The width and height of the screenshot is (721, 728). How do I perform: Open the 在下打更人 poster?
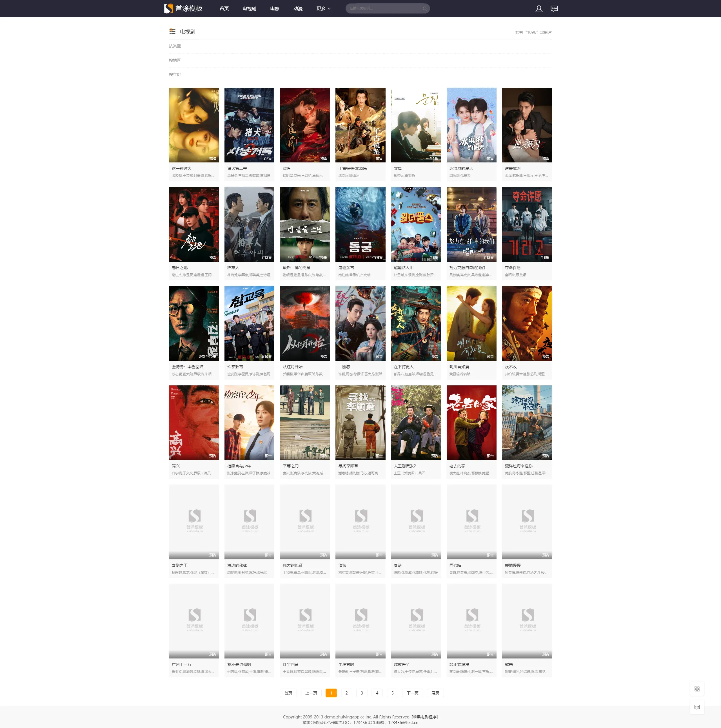click(x=416, y=323)
